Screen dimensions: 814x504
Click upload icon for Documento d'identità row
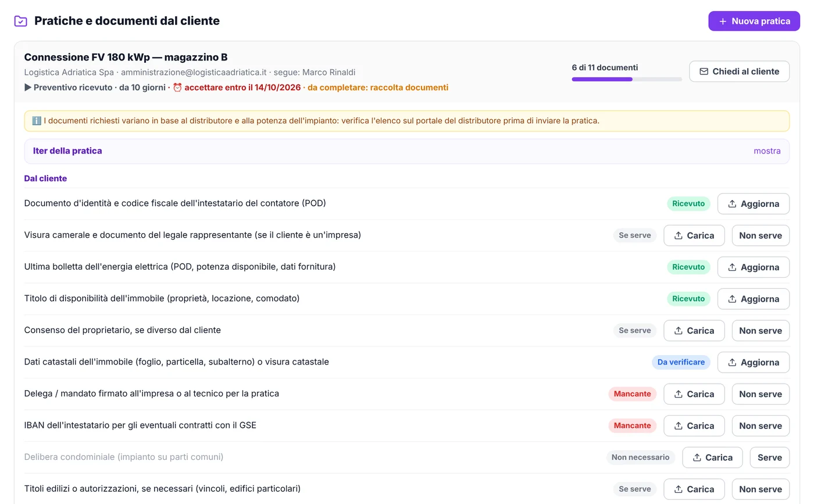(x=732, y=204)
